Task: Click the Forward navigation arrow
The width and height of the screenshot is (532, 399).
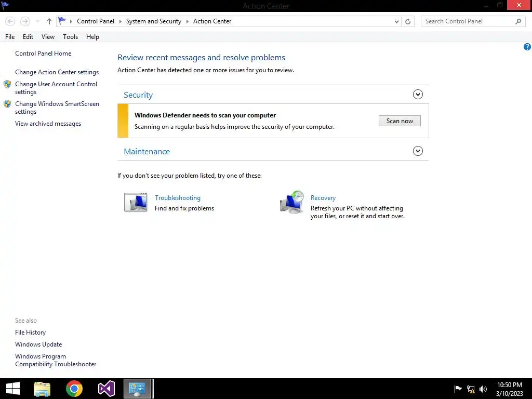Action: [25, 21]
